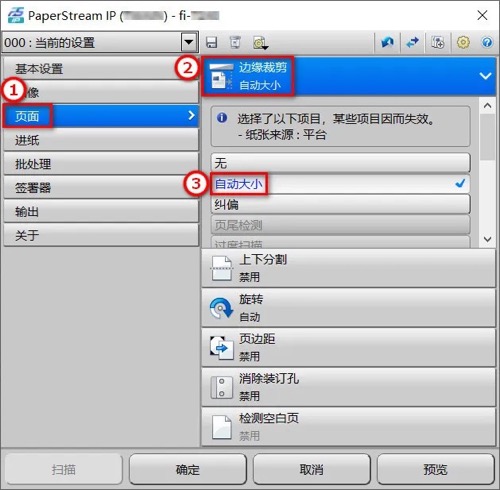Viewport: 500px width, 490px height.
Task: Click the options list scroll up arrow
Action: coord(487,106)
